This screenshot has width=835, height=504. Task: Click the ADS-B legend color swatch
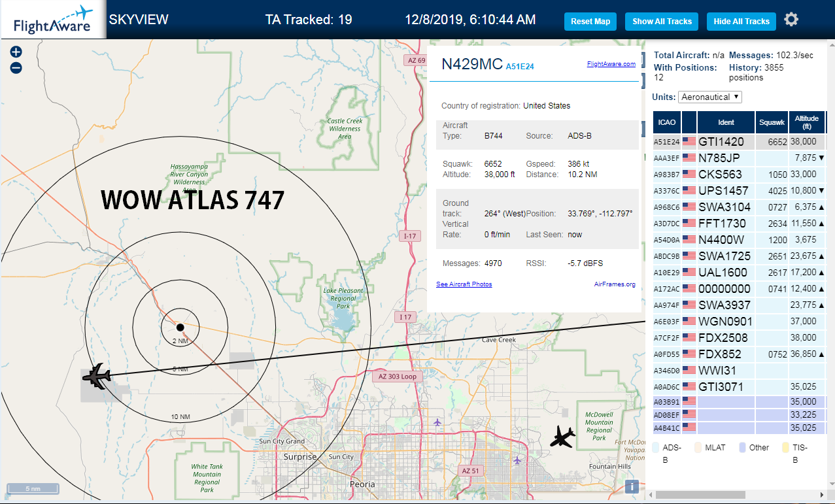pyautogui.click(x=656, y=447)
